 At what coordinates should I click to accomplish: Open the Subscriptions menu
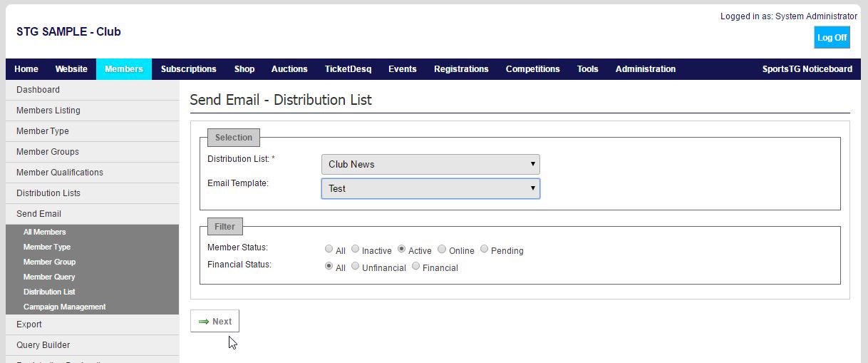coord(189,69)
